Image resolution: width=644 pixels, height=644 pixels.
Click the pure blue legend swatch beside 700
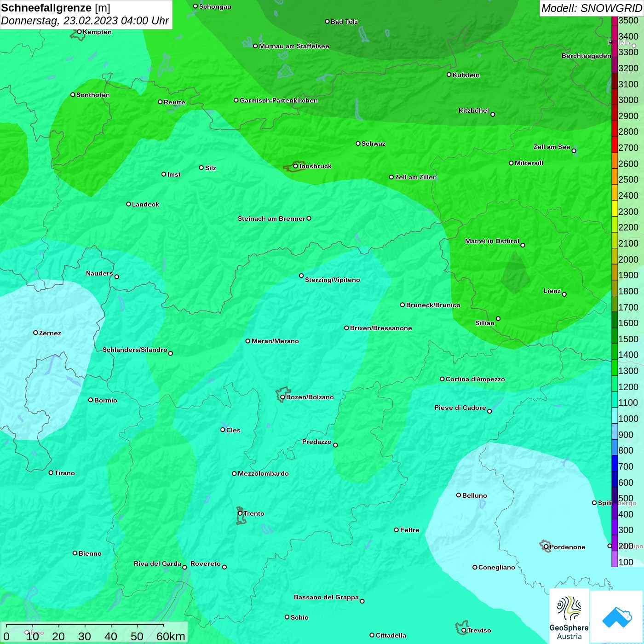pyautogui.click(x=615, y=463)
